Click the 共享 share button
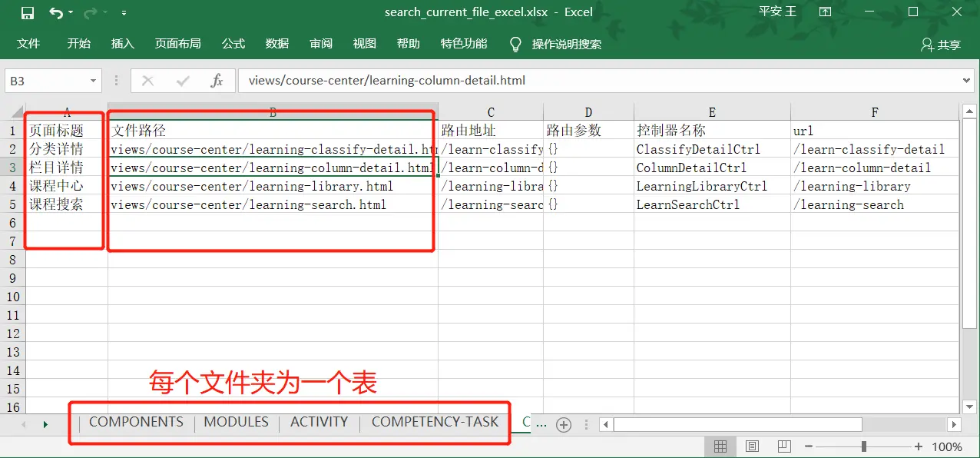The width and height of the screenshot is (980, 458). tap(941, 45)
